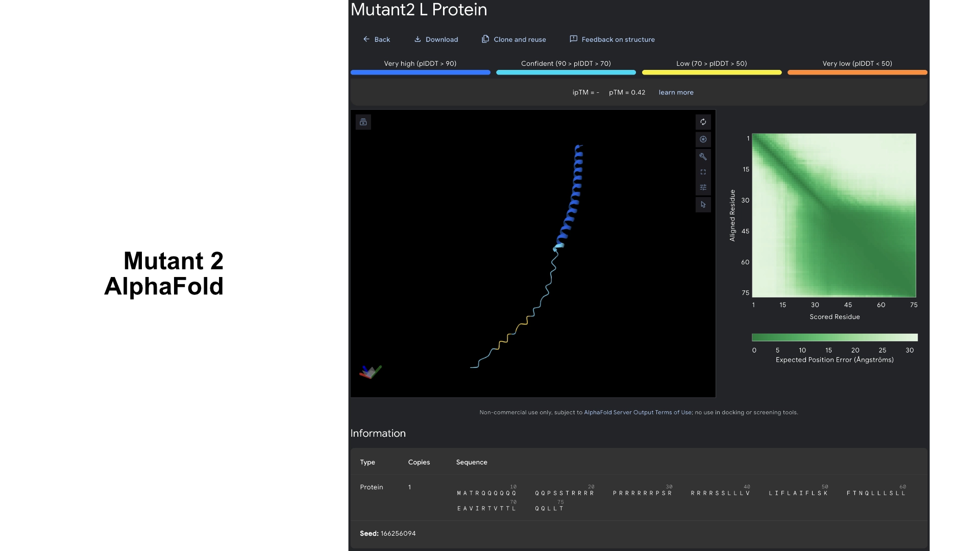
Task: Click the XYZ axes orientation gizmo
Action: (370, 371)
